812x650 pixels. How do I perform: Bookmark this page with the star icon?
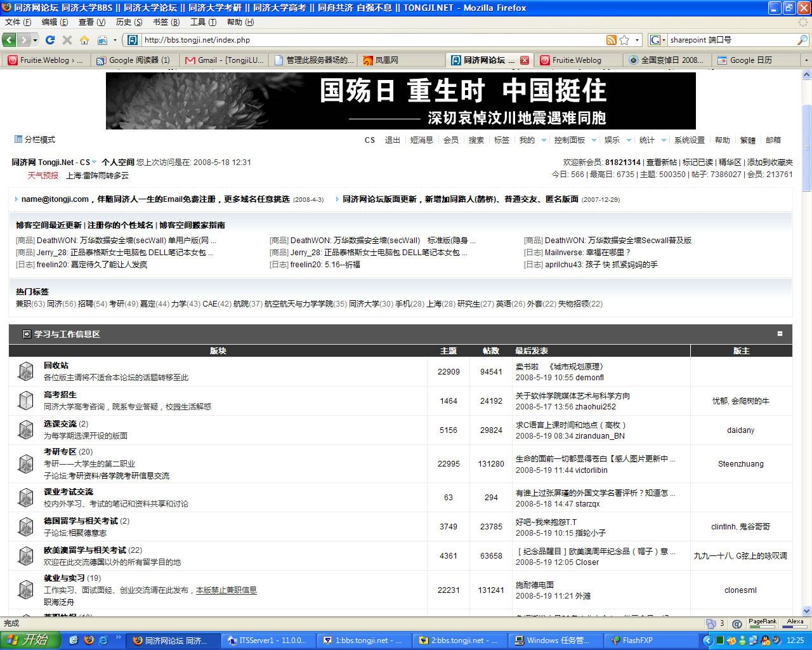pyautogui.click(x=624, y=40)
